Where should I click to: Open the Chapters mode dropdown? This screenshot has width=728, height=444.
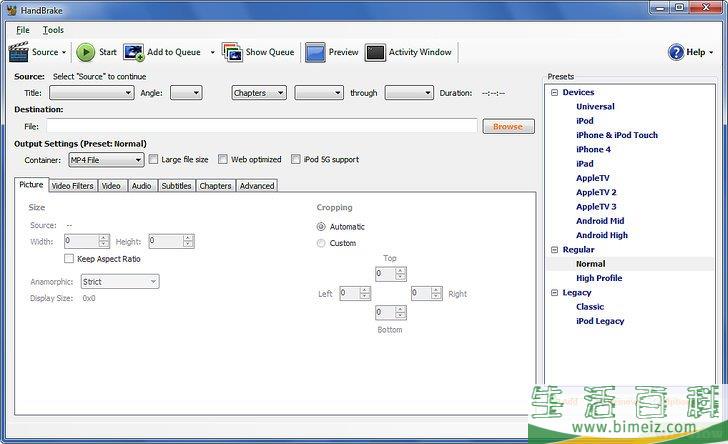pyautogui.click(x=259, y=93)
